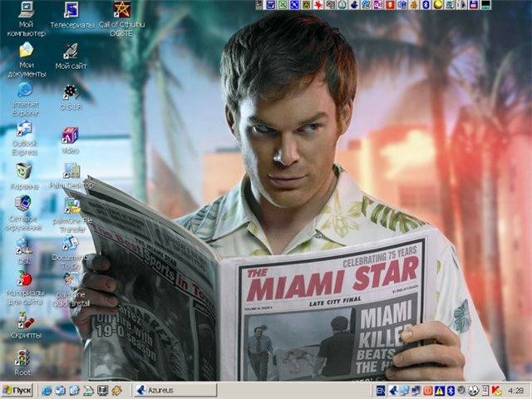This screenshot has width=532, height=399.
Task: Launch the Root desktop shortcut
Action: tap(22, 358)
